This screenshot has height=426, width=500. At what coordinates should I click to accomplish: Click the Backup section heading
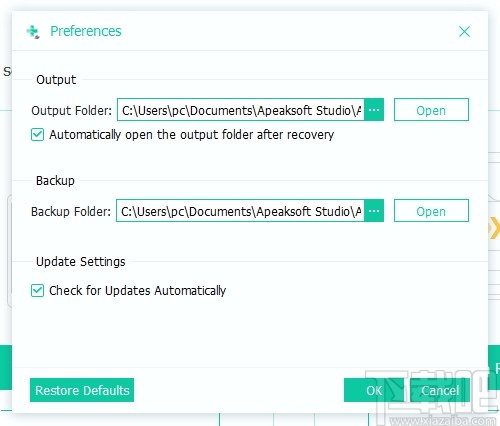point(55,181)
